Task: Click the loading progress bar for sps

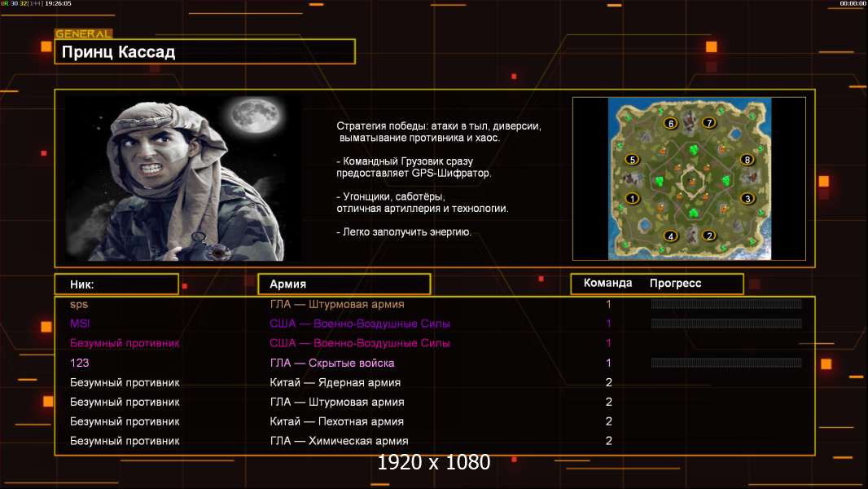Action: pos(726,304)
